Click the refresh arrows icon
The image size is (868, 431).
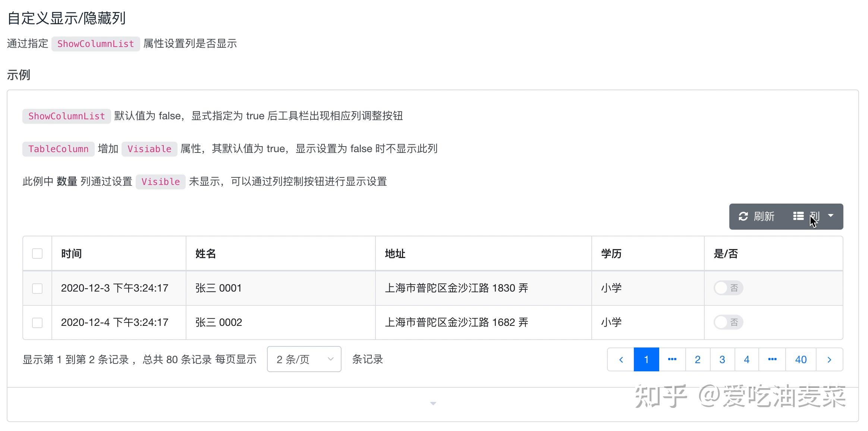[x=743, y=216]
